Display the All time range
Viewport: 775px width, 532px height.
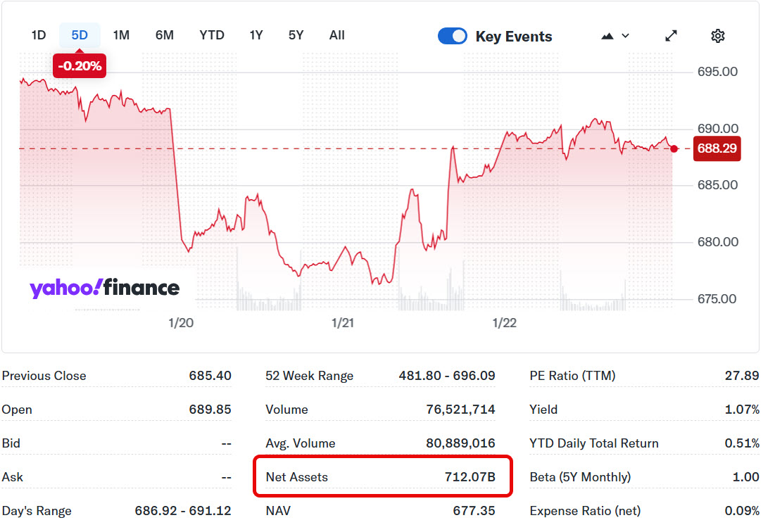(337, 35)
